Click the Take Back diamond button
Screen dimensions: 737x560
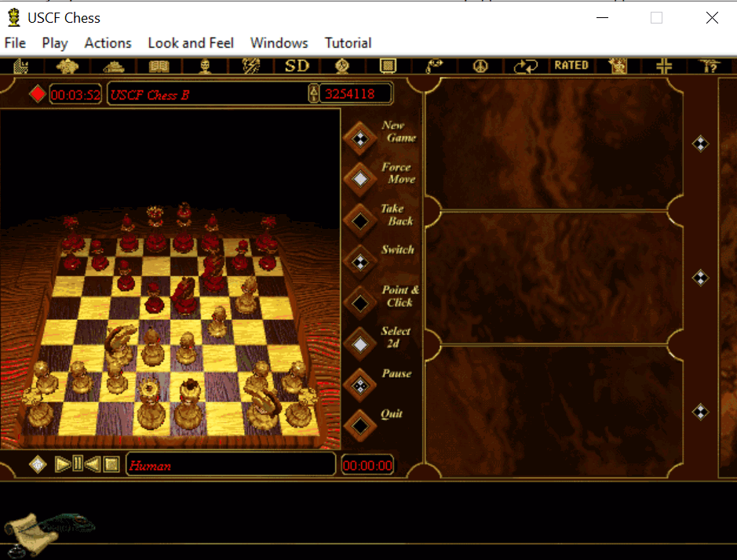tap(360, 220)
